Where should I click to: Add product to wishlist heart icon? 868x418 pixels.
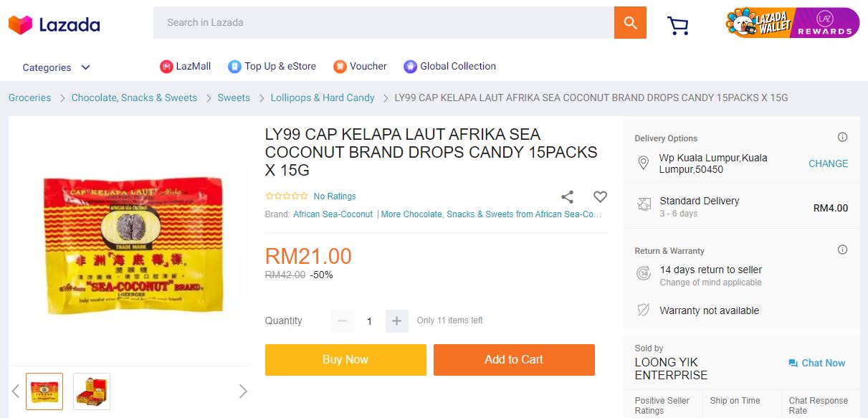(600, 196)
